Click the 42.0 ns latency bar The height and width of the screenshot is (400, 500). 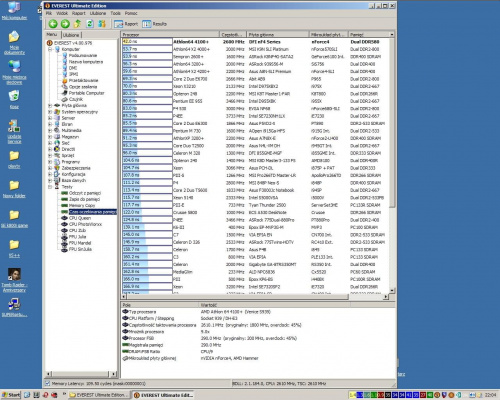[147, 42]
